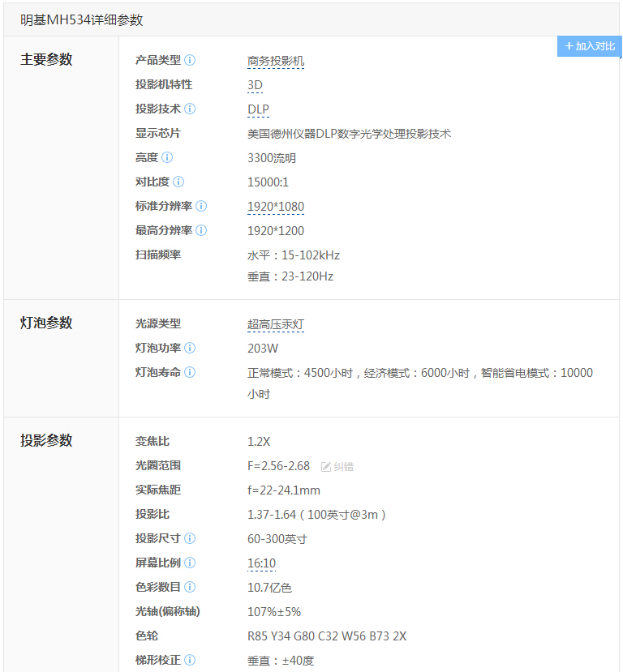
Task: Open the 商务投影机 link
Action: tap(276, 61)
